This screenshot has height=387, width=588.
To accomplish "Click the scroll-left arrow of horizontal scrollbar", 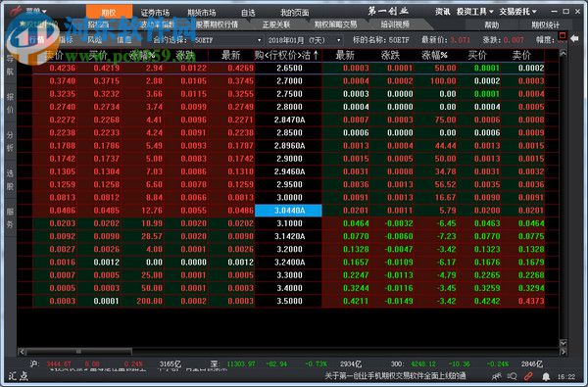I will tap(22, 352).
